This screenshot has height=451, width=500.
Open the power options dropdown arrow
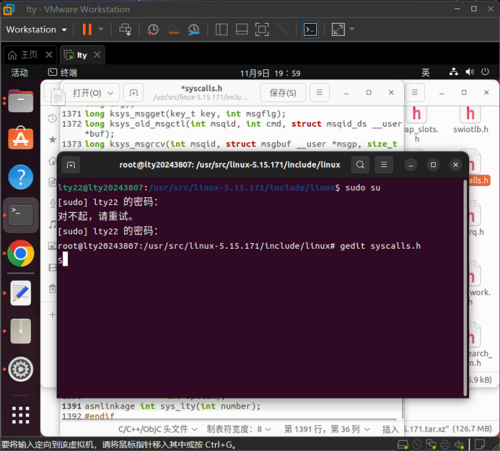101,29
